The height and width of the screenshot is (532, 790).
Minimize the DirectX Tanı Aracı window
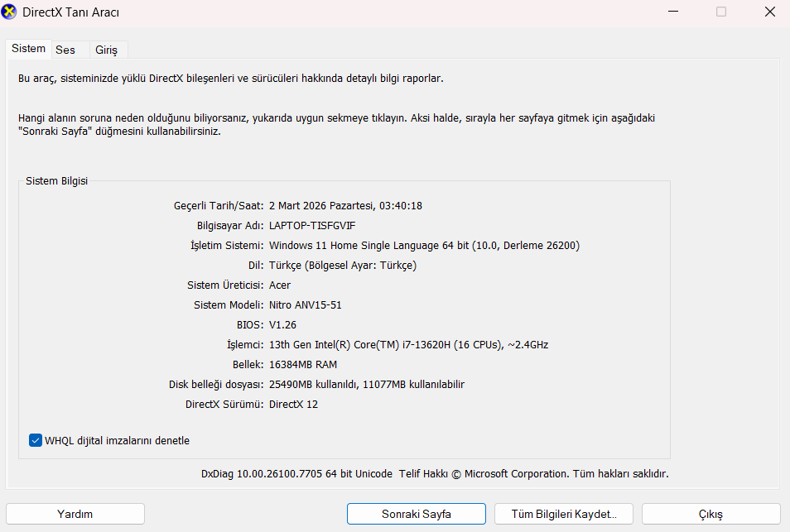673,12
